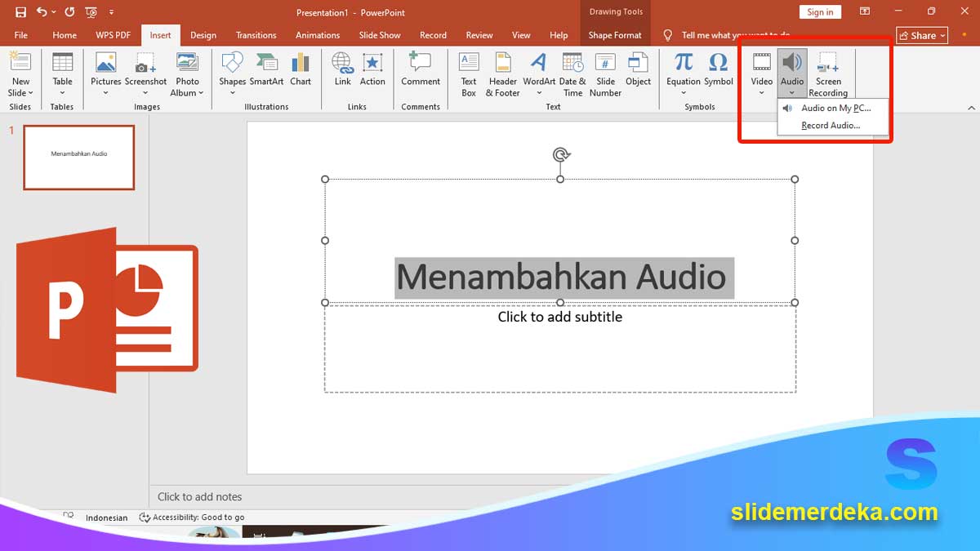Open Ribbon Display Options
This screenshot has width=980, height=551.
tap(865, 12)
